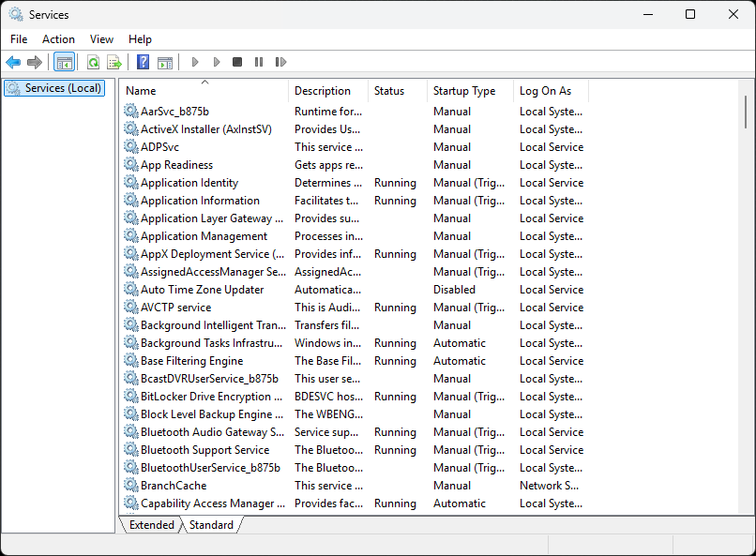Open the File menu
Screen dimensions: 756x556
click(19, 39)
